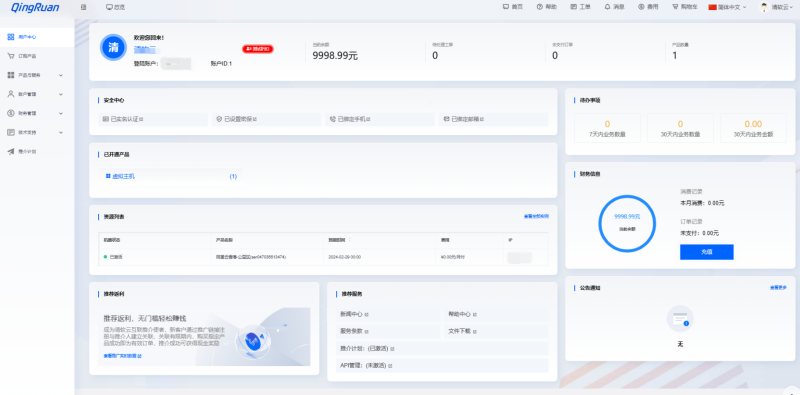The image size is (800, 395).
Task: Click the cart icon beside 订购产品
Action: (x=11, y=56)
